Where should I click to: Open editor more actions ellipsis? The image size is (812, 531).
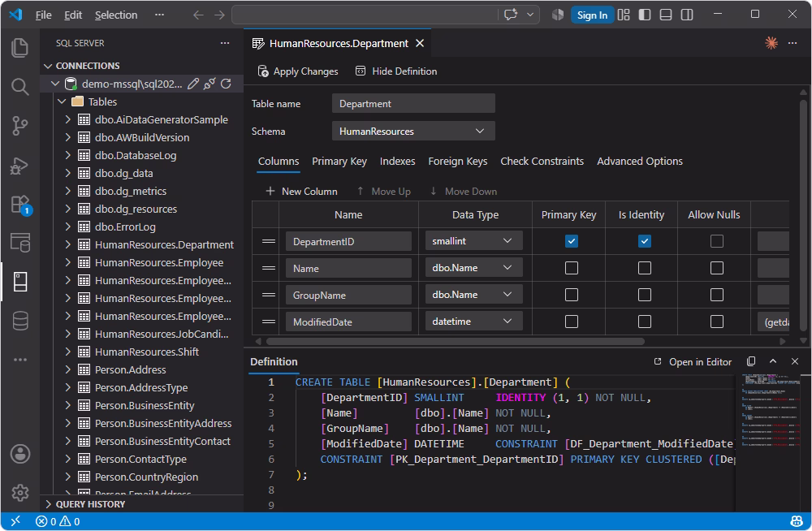[x=793, y=43]
